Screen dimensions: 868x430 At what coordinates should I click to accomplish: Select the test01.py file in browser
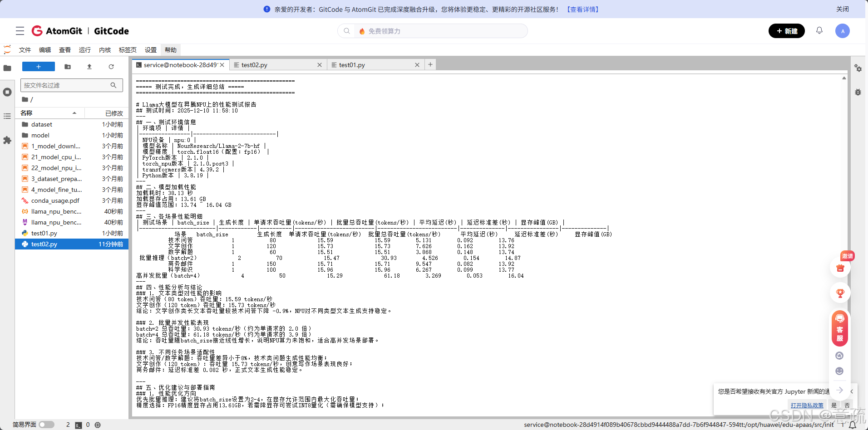pyautogui.click(x=72, y=233)
